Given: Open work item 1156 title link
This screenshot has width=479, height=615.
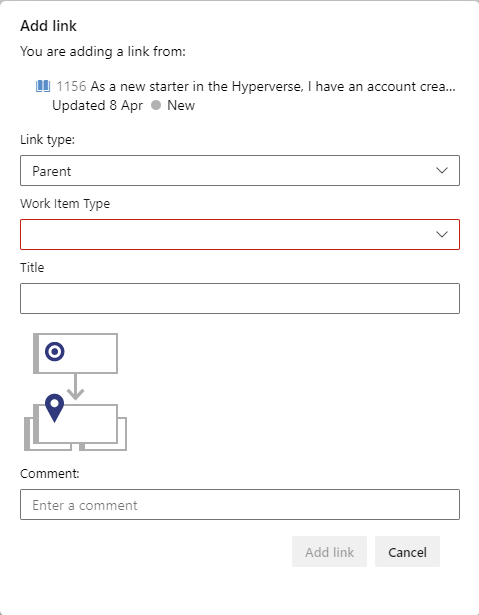Looking at the screenshot, I should pos(273,86).
